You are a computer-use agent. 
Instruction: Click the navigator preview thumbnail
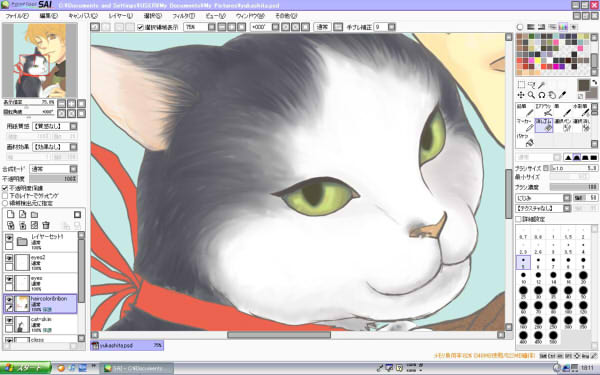[40, 60]
